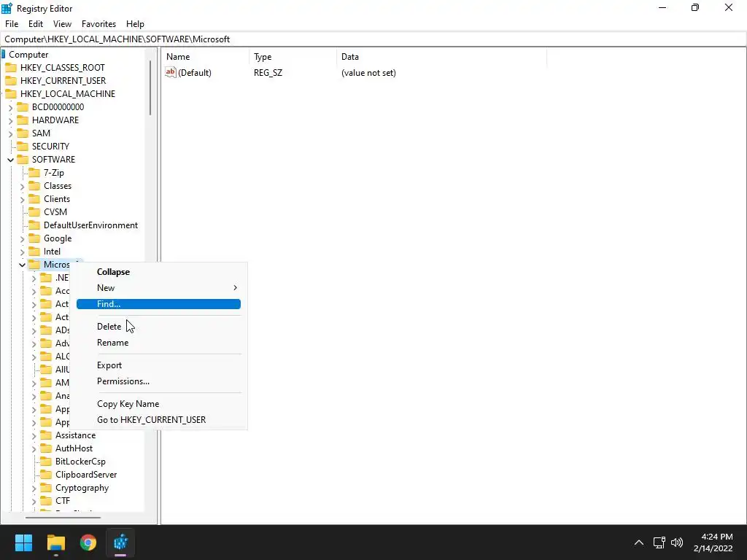Click the Cryptography folder icon
Image resolution: width=747 pixels, height=560 pixels.
tap(46, 488)
